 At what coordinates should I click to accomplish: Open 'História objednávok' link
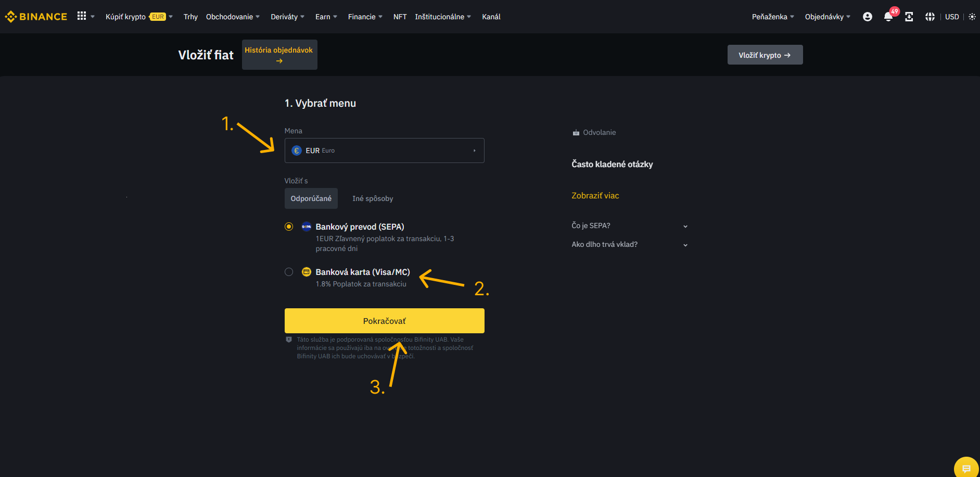[279, 55]
